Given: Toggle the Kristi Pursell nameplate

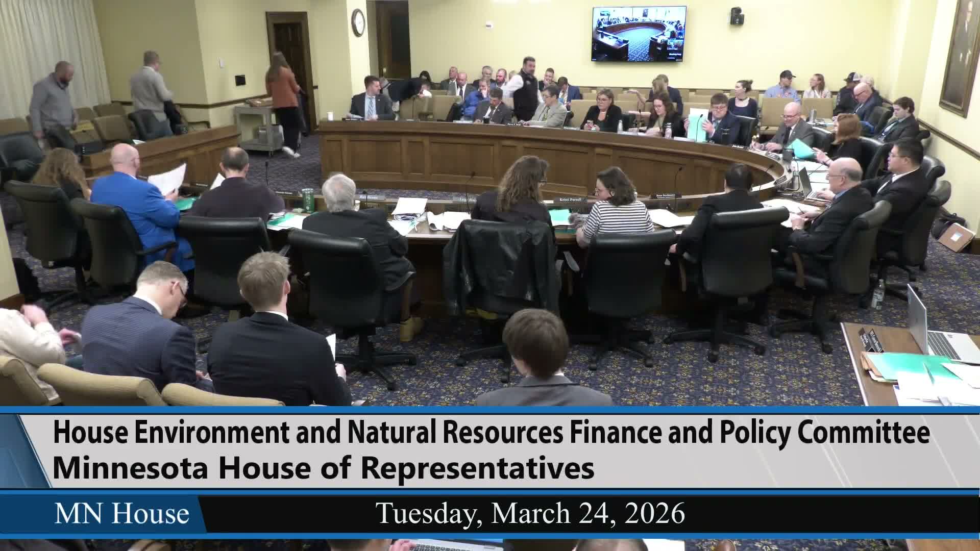Looking at the screenshot, I should tap(571, 199).
